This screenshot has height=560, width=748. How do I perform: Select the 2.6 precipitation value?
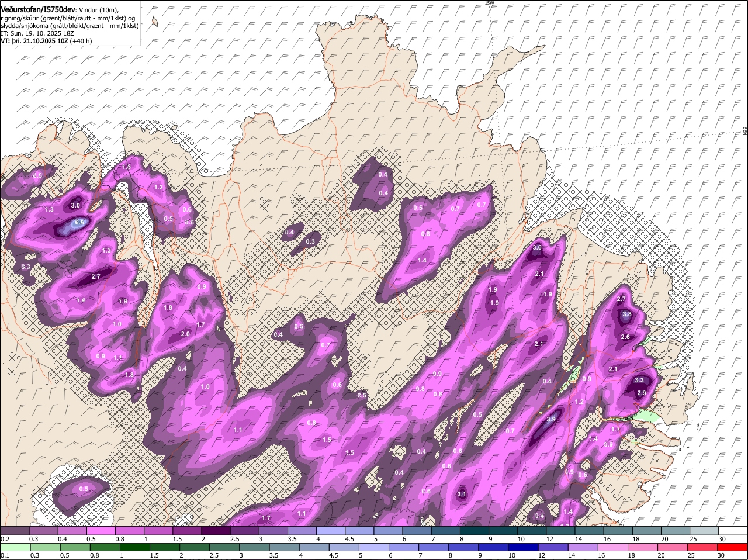(x=625, y=337)
